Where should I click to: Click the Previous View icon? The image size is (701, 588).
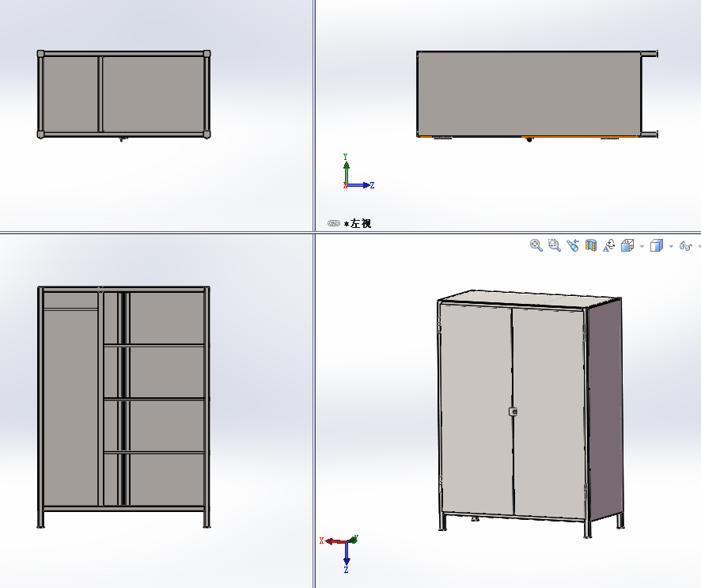point(573,245)
